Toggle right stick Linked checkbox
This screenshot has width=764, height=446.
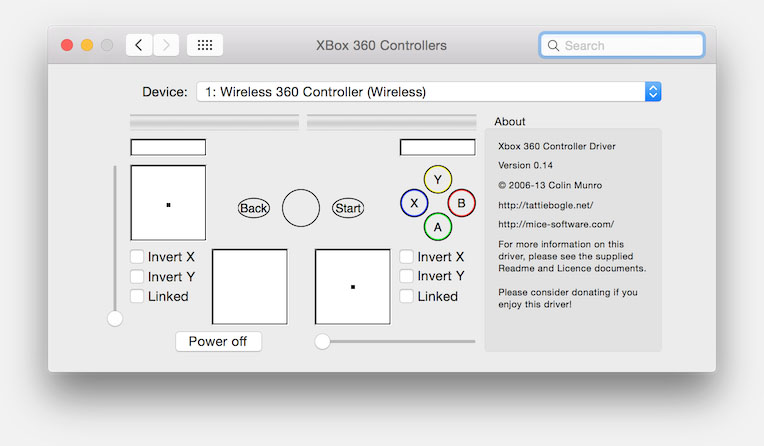[406, 296]
